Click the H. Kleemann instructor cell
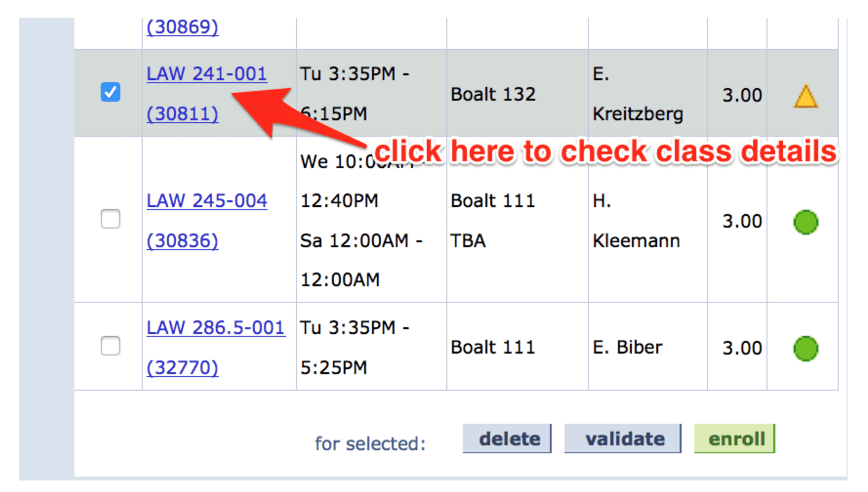The height and width of the screenshot is (492, 868). coord(636,221)
